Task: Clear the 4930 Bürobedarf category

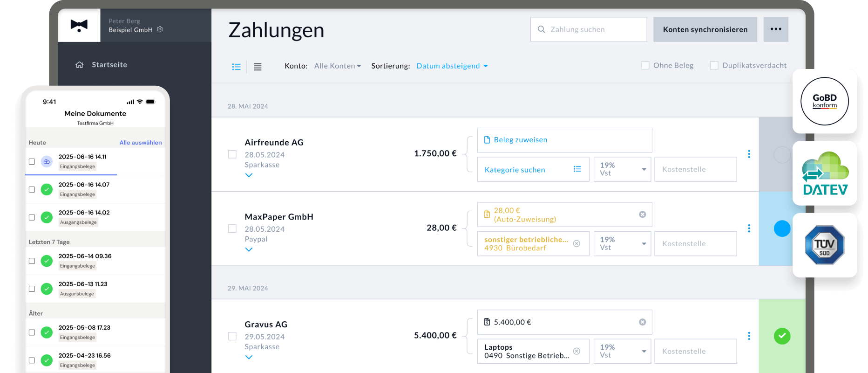Action: pyautogui.click(x=576, y=243)
